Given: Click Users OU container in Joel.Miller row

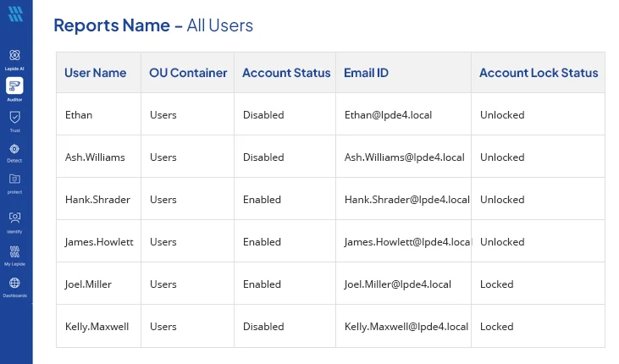Looking at the screenshot, I should coord(163,284).
